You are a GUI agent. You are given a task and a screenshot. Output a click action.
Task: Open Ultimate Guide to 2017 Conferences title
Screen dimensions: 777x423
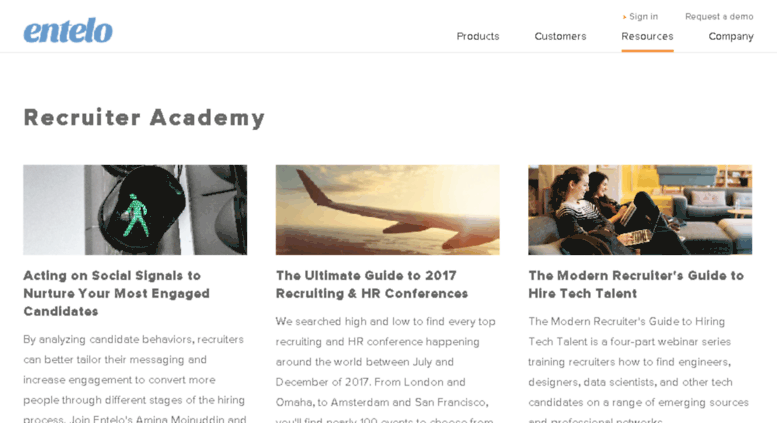pos(372,284)
